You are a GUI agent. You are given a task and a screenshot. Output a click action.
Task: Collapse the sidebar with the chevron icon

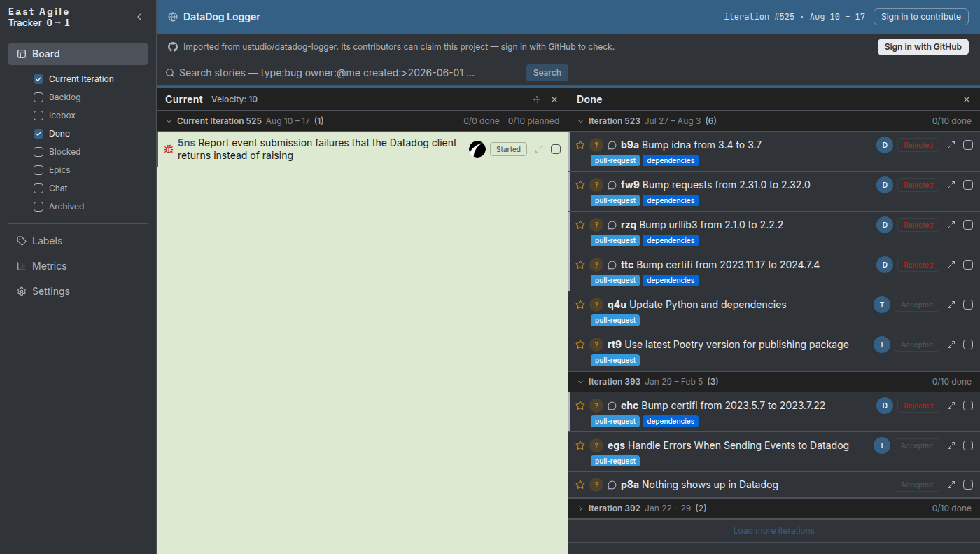(139, 17)
